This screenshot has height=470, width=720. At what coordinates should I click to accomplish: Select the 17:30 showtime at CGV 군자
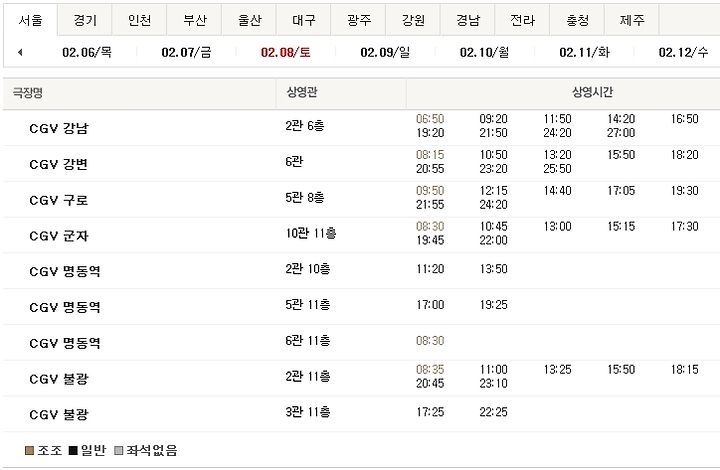click(x=685, y=226)
